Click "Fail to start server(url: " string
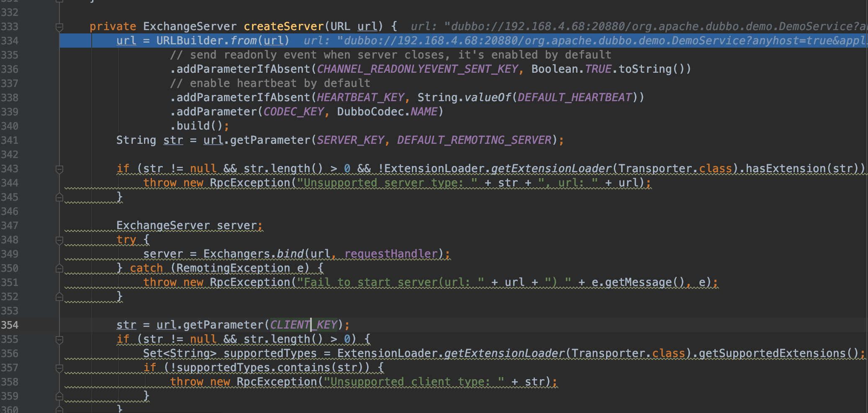868x413 pixels. [x=390, y=282]
